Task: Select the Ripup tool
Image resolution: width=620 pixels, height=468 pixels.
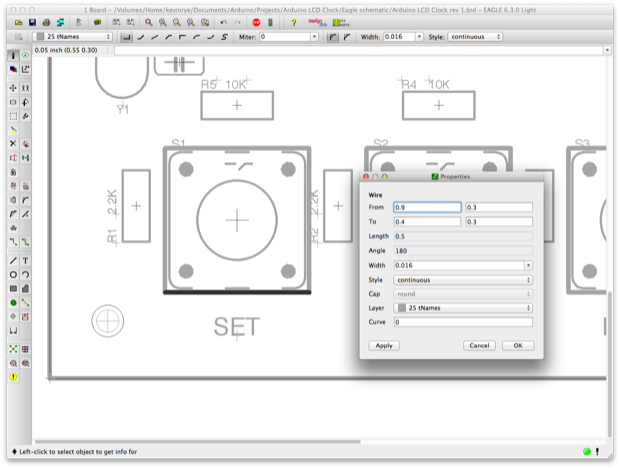Action: pos(26,242)
